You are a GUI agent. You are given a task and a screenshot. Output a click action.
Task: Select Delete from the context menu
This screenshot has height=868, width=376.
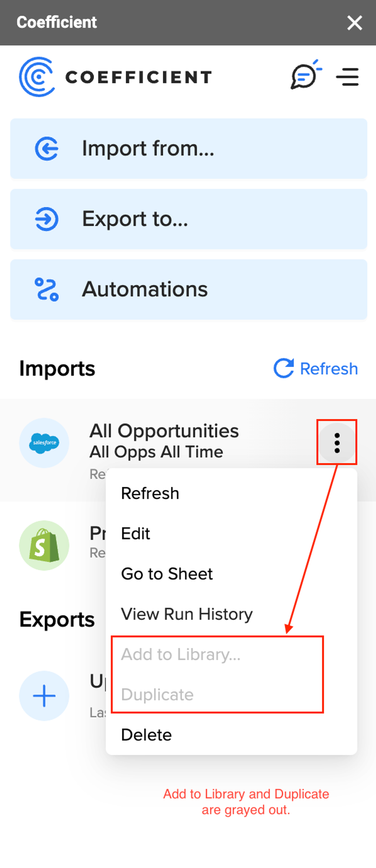point(232,734)
